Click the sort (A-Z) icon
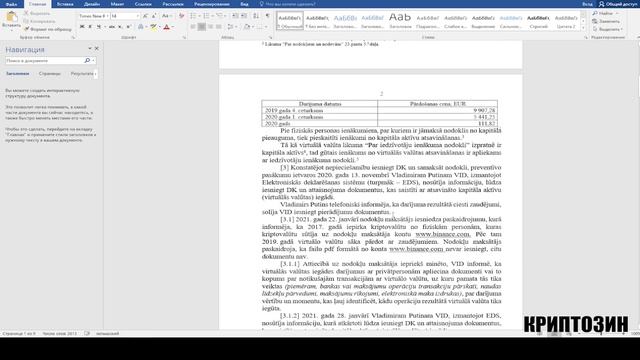 [256, 16]
